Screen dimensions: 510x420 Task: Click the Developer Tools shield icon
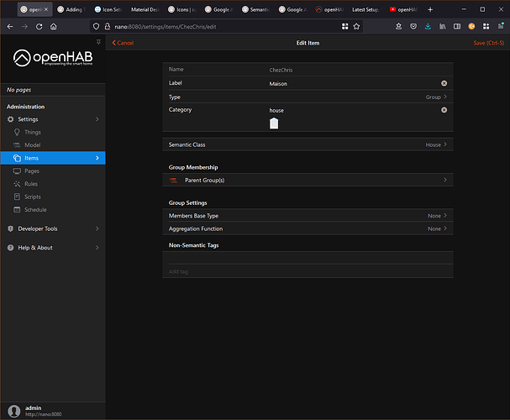coord(11,228)
